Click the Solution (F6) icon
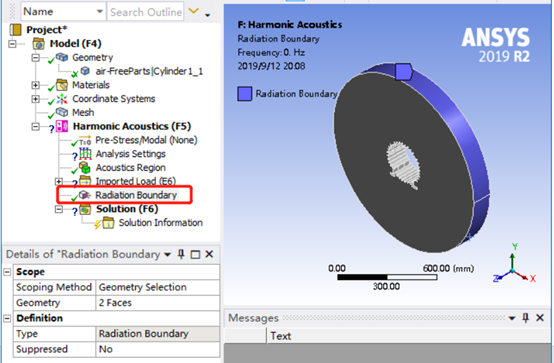 click(85, 209)
